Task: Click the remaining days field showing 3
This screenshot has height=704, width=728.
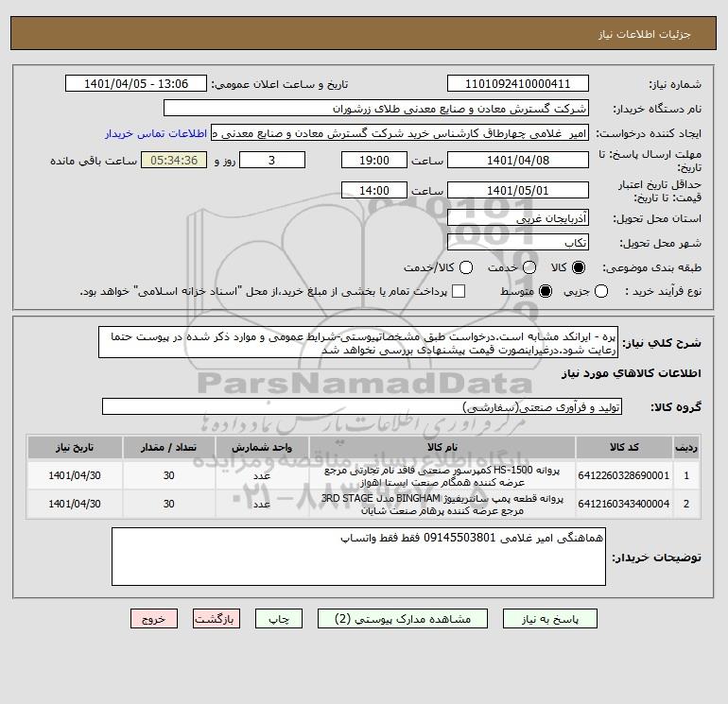Action: pos(272,160)
